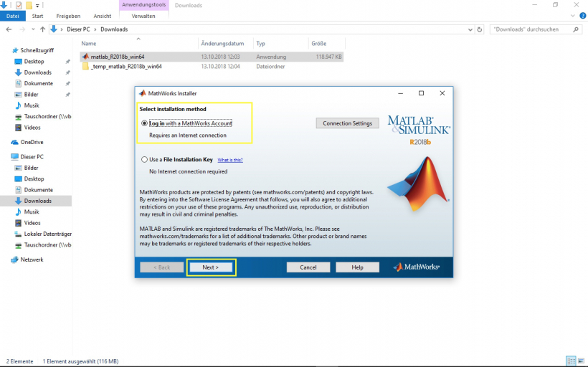The height and width of the screenshot is (367, 588).
Task: Open OneDrive in navigation pane
Action: coord(32,142)
